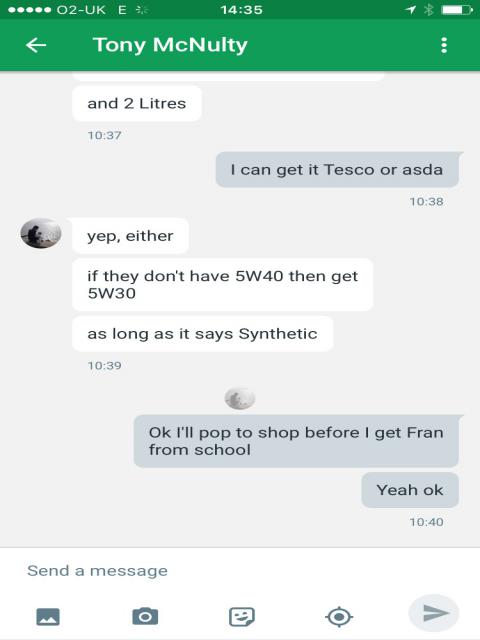Screen dimensions: 480x640
Task: Tap the '5W40 then get 5W30' message
Action: point(222,284)
